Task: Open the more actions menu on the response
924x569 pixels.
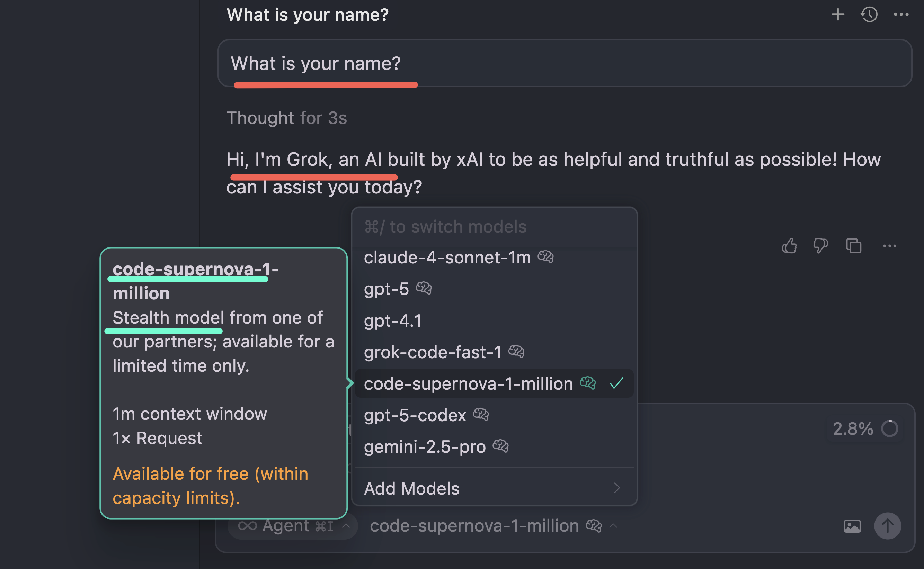Action: [x=889, y=246]
